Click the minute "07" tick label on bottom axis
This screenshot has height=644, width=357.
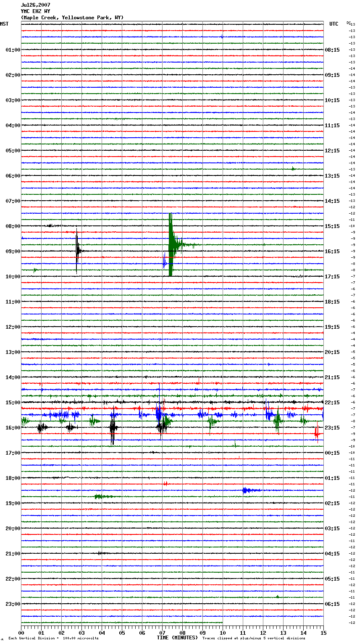[x=162, y=633]
